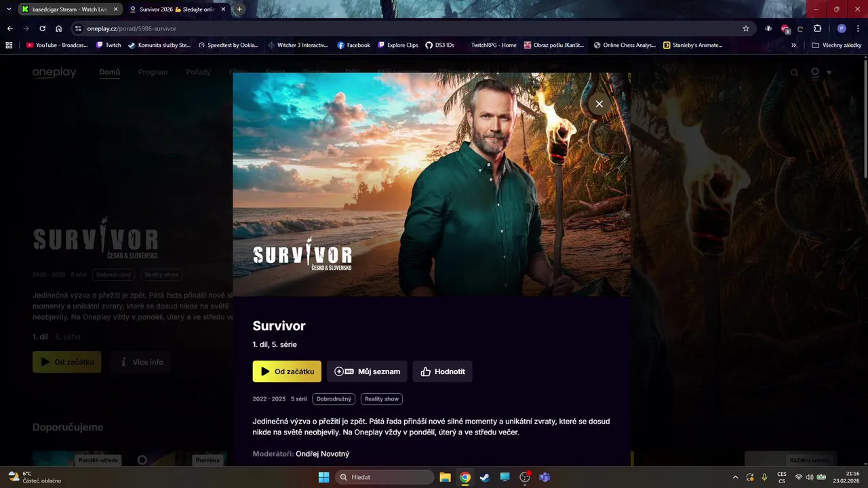Open Witcher 3 Interactive bookmark
Image resolution: width=868 pixels, height=488 pixels.
(x=298, y=45)
